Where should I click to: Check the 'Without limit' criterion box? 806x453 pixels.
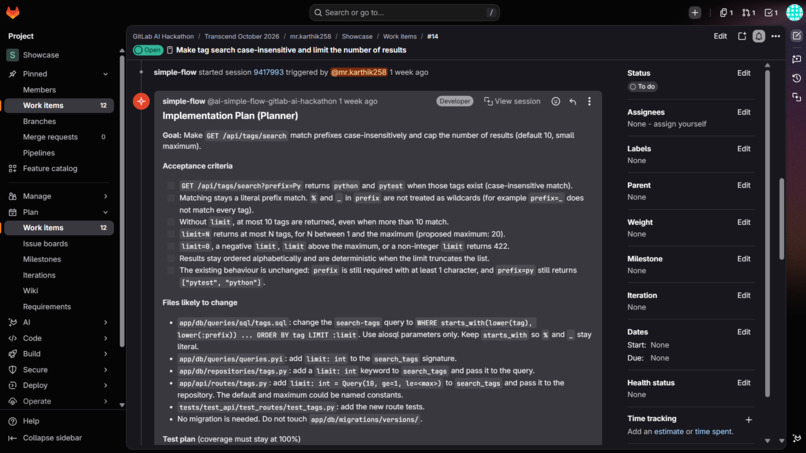[x=171, y=222]
